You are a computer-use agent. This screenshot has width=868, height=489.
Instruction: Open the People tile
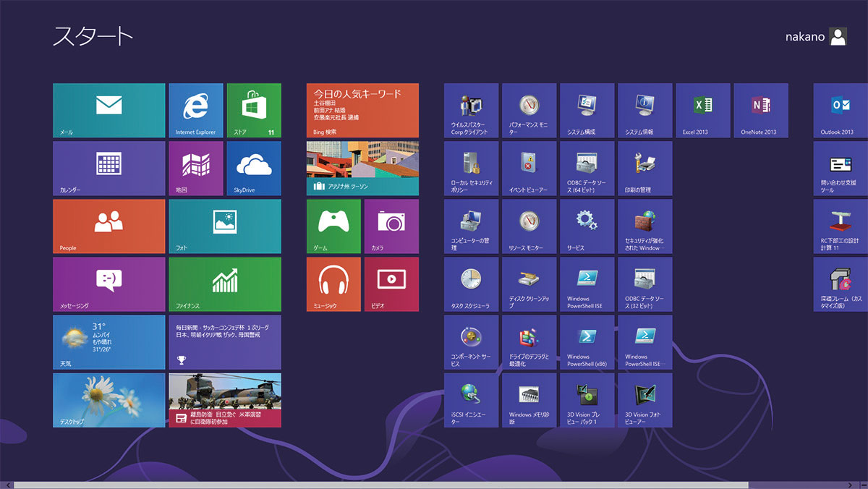pos(109,226)
